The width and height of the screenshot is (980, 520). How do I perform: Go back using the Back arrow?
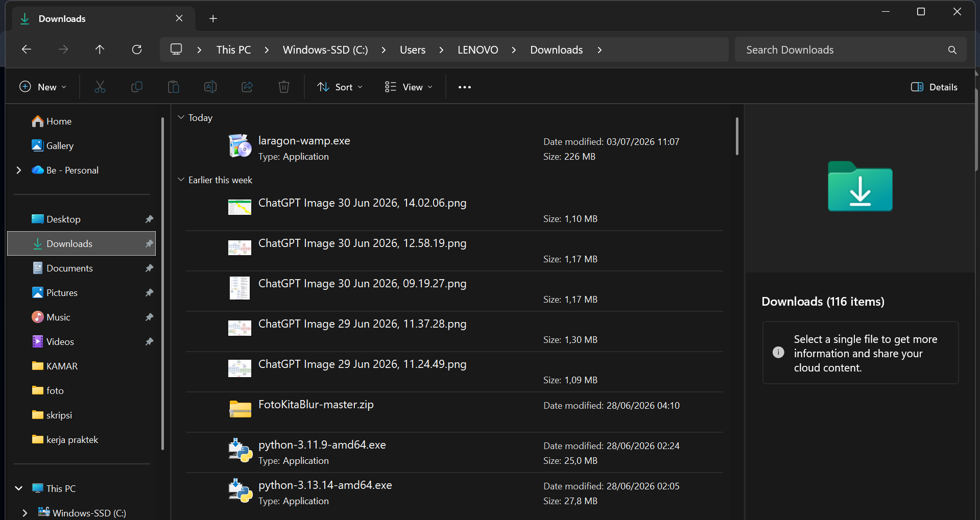click(27, 49)
